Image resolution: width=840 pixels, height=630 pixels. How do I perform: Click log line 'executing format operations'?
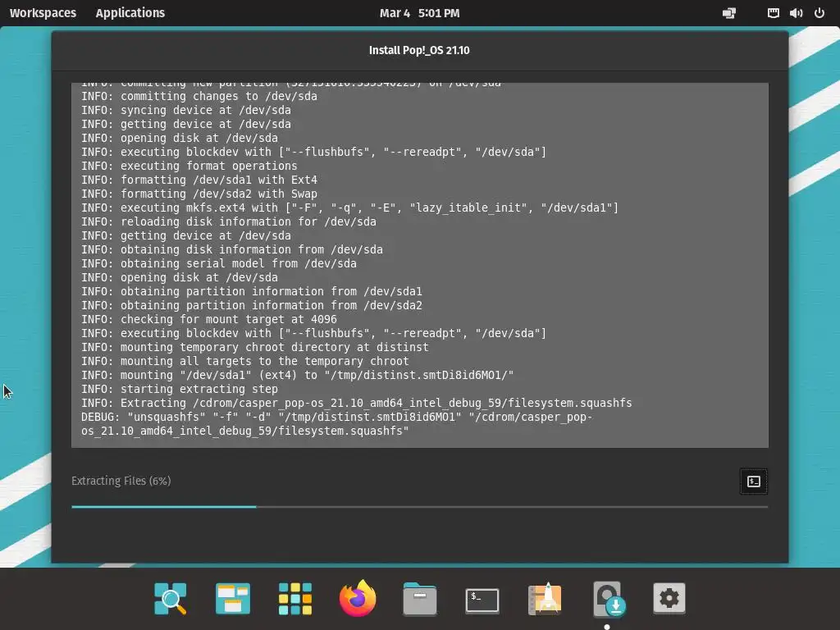pyautogui.click(x=189, y=166)
